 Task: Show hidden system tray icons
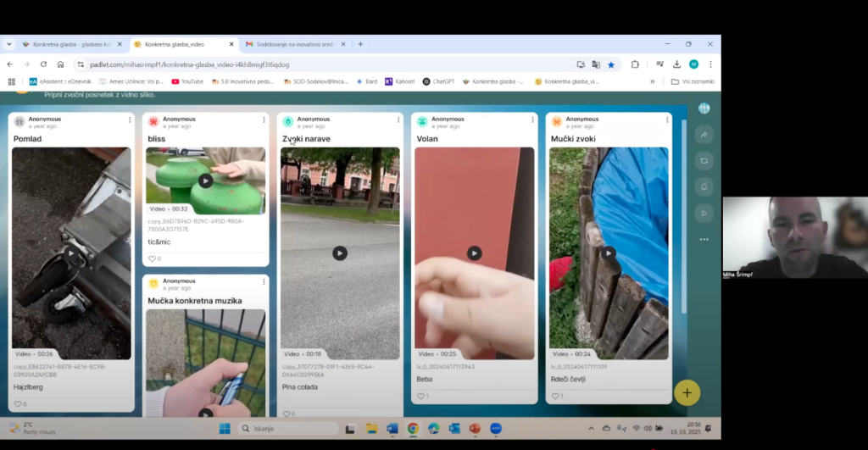(591, 429)
